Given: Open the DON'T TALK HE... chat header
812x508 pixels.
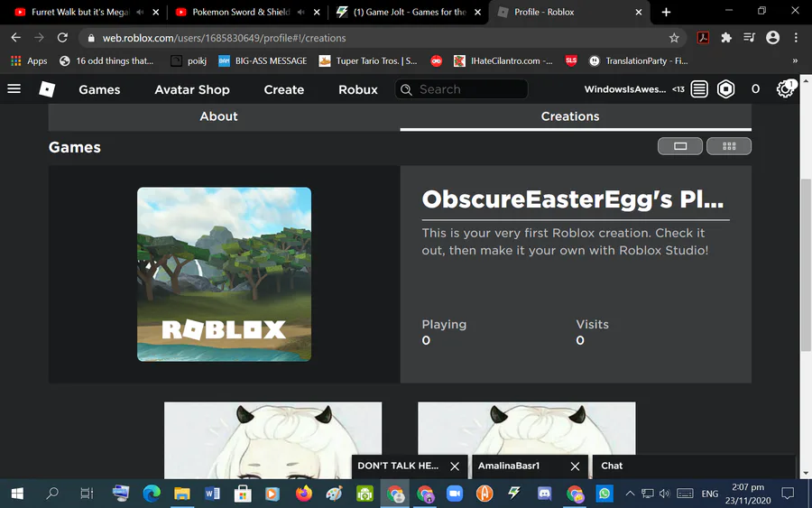Looking at the screenshot, I should tap(398, 466).
